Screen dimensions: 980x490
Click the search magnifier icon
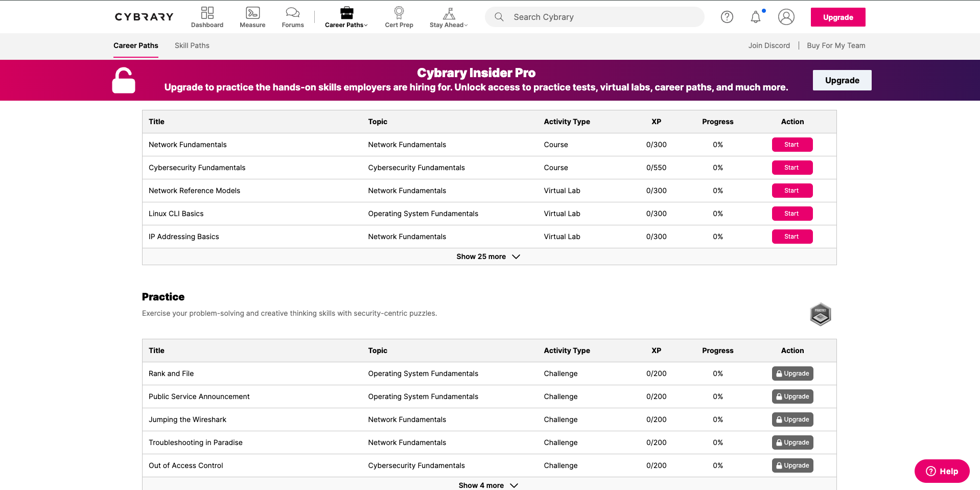point(499,17)
